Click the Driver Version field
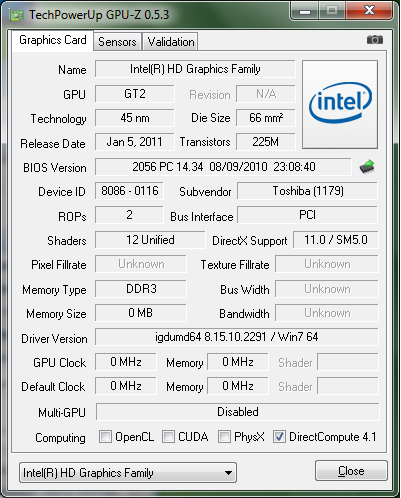401x498 pixels. (x=237, y=337)
